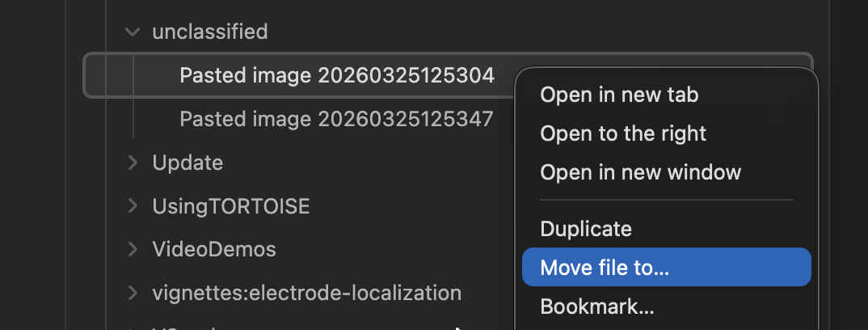Select Bookmark... from the context menu

(x=596, y=307)
